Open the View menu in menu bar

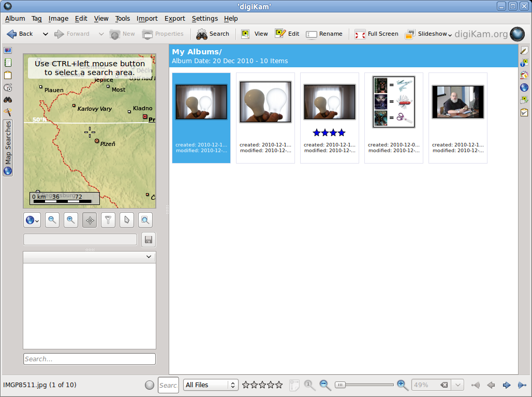point(101,19)
